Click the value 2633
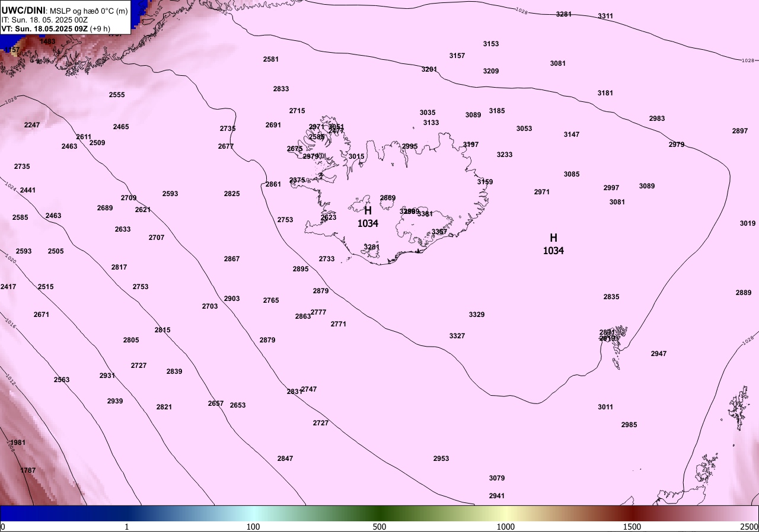Screen dimensions: 759x532 (123, 229)
